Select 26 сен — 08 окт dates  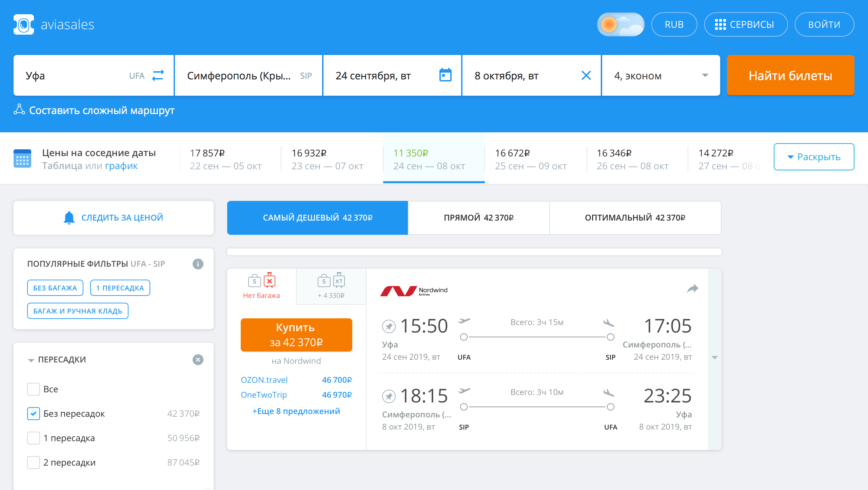coord(637,159)
